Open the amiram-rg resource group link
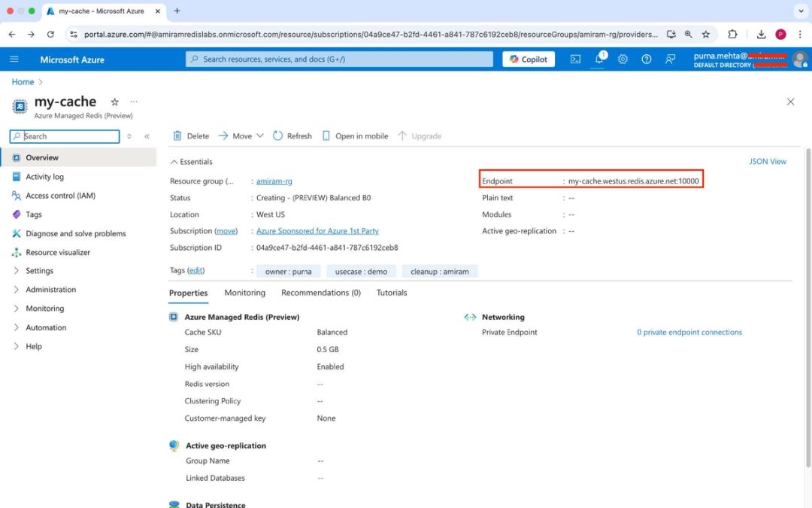Screen dimensions: 812x508 (x=273, y=181)
